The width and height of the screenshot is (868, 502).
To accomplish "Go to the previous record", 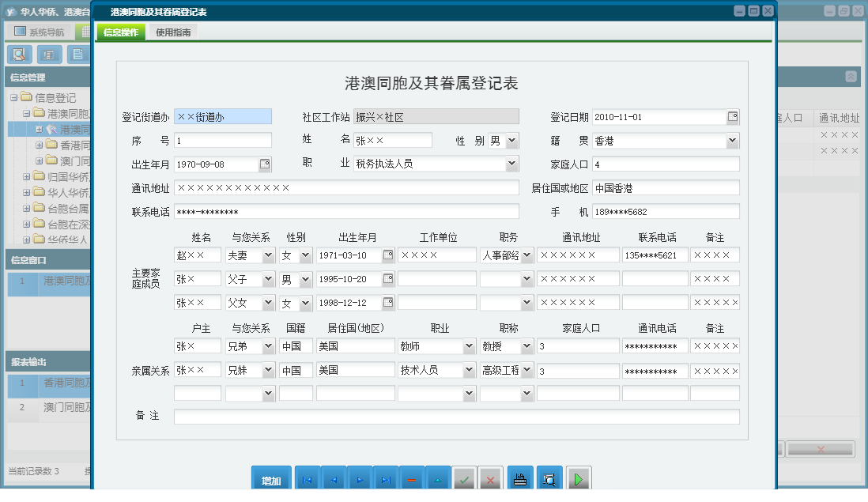I will coord(334,480).
